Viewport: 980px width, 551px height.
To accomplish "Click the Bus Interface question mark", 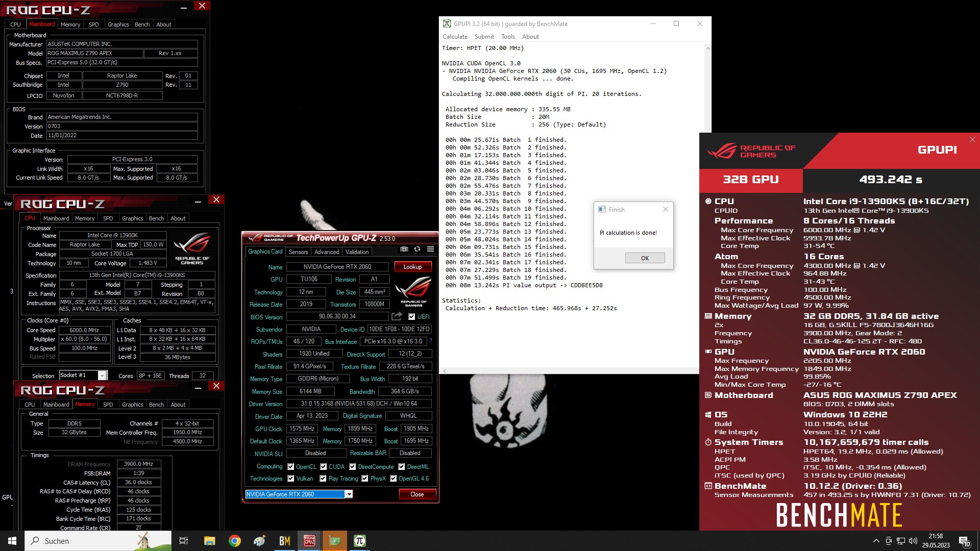I will (x=431, y=341).
